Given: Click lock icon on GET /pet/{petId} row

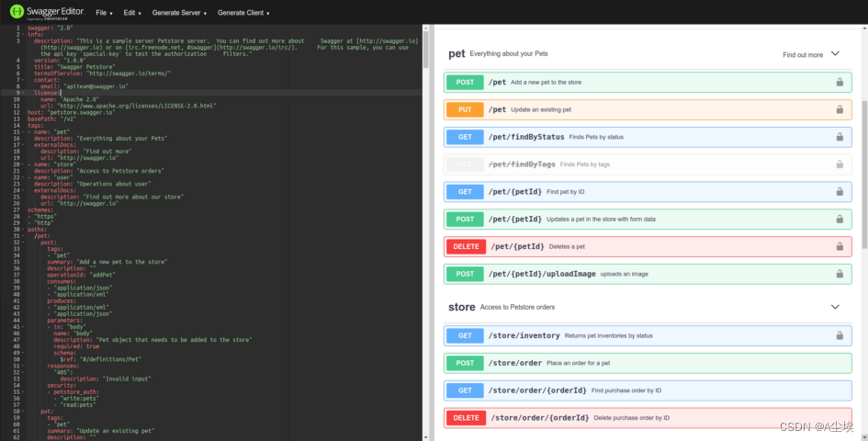Looking at the screenshot, I should tap(840, 192).
